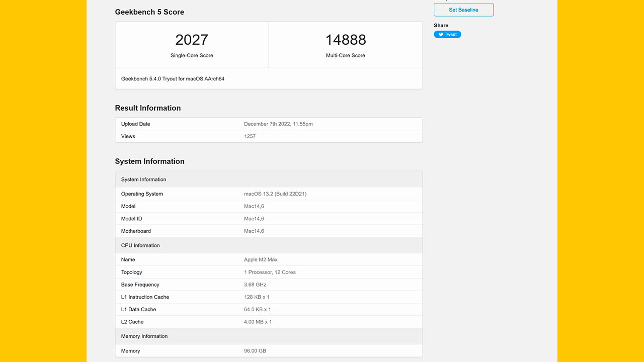Select the 128 KB x 1 value
Image resolution: width=644 pixels, height=362 pixels.
pos(257,297)
